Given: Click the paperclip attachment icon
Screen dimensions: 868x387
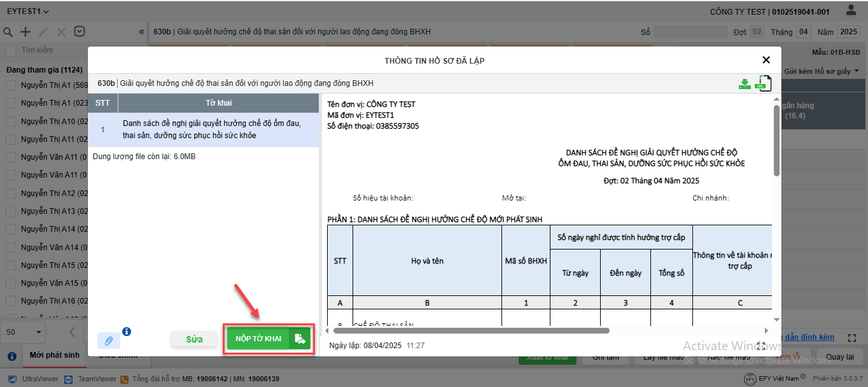Looking at the screenshot, I should click(x=108, y=341).
